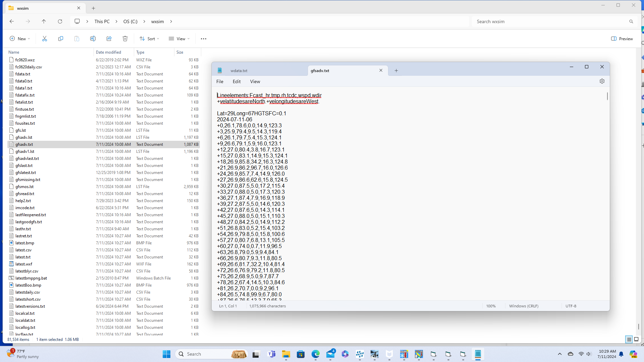Sort files by Date modified column
This screenshot has height=362, width=644.
[114, 52]
